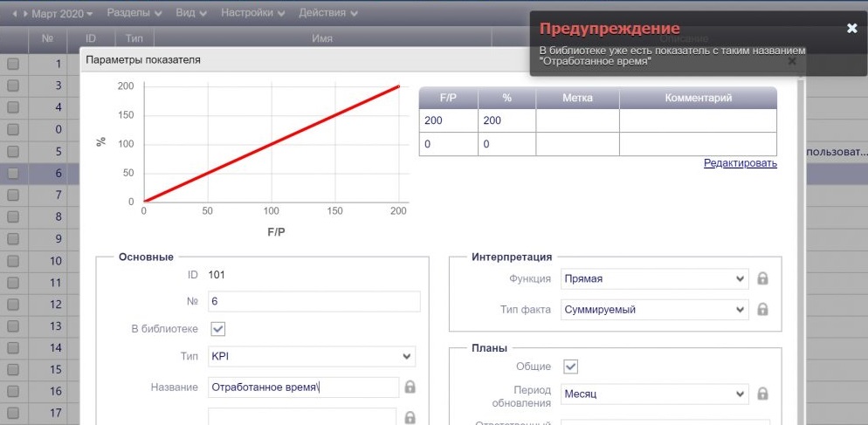Viewport: 868px width, 425px height.
Task: Open Период обновления dropdown showing Месяц
Action: pyautogui.click(x=654, y=394)
